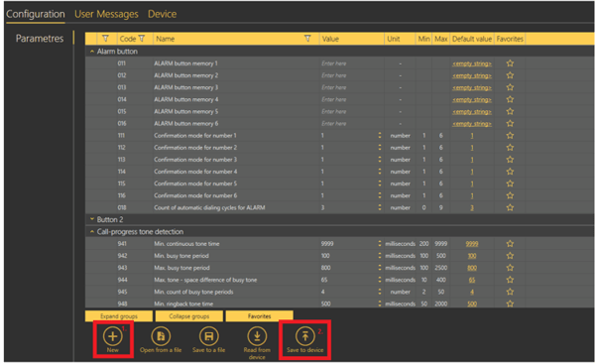Viewport: 595px width, 364px height.
Task: Click the Expand groups button
Action: [x=119, y=316]
